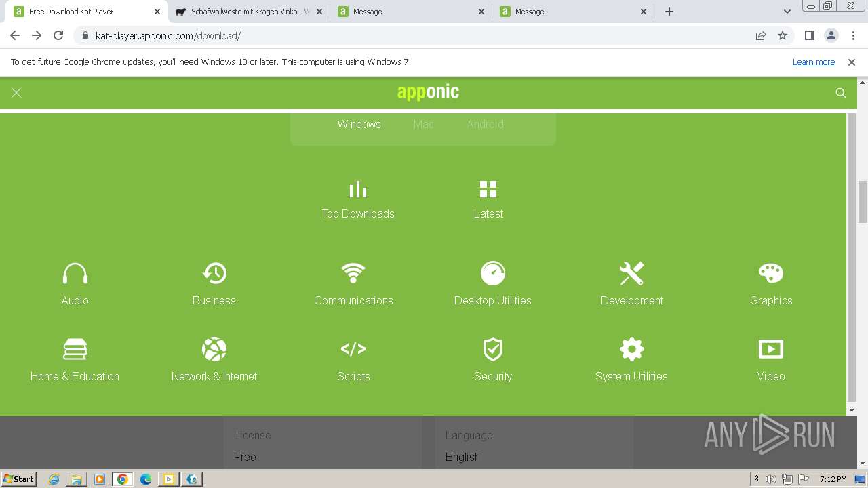Open the tab search dropdown arrow
The width and height of the screenshot is (868, 488).
coord(787,12)
